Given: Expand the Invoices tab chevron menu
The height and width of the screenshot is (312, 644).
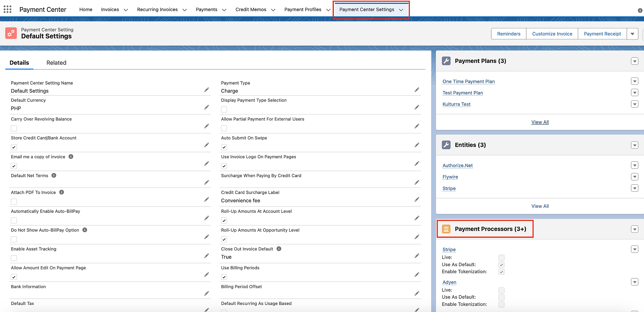Looking at the screenshot, I should point(126,10).
